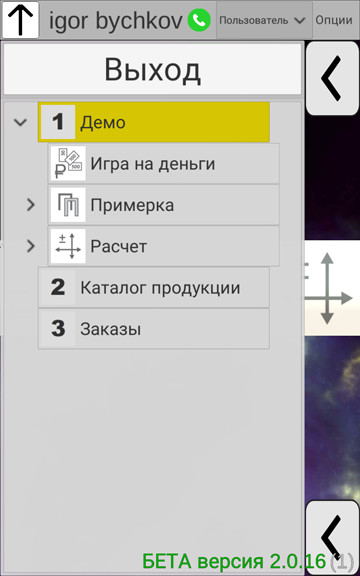Tap the number 3 orders badge
The height and width of the screenshot is (576, 360).
coord(58,329)
